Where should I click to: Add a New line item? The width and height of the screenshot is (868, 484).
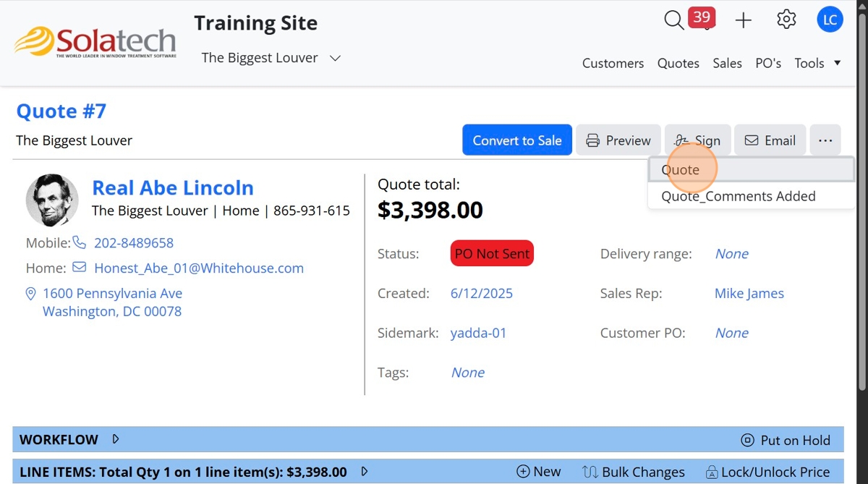[x=539, y=472]
